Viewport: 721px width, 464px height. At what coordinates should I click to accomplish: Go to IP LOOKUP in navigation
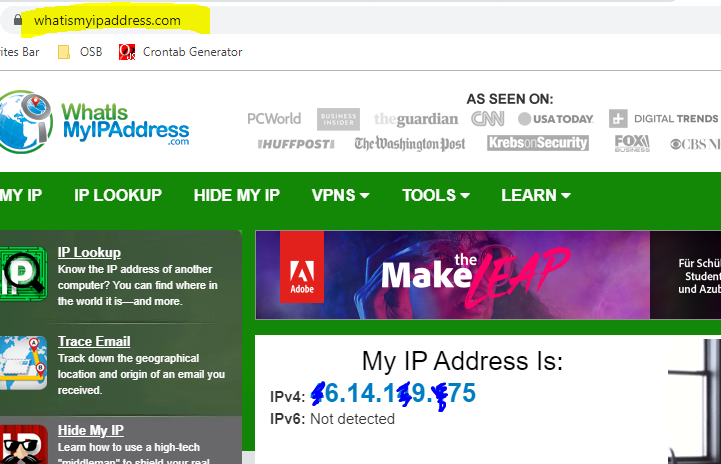pyautogui.click(x=118, y=195)
